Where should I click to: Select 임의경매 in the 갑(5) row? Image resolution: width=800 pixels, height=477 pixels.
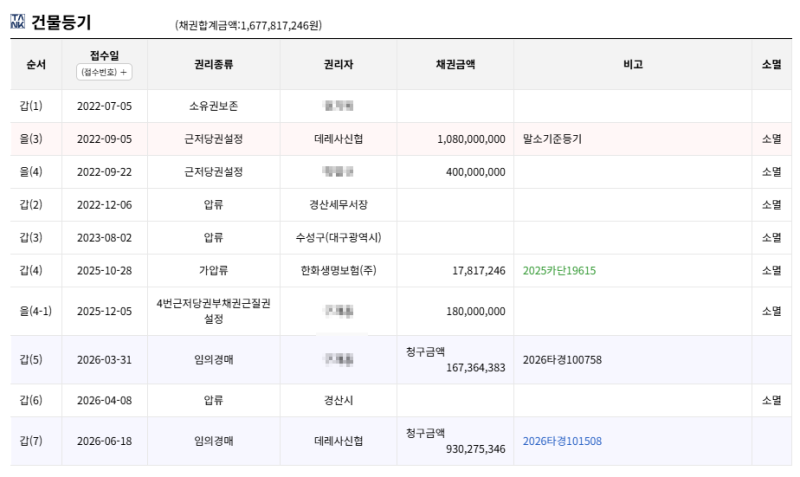pos(214,360)
